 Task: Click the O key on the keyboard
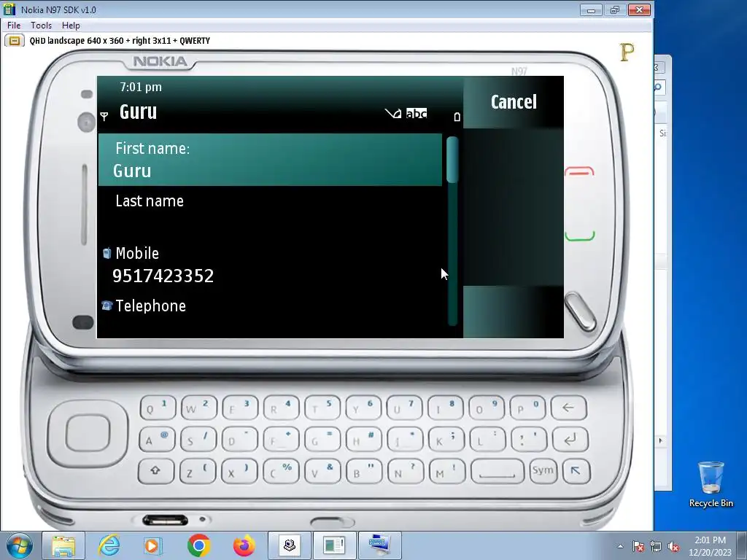click(x=487, y=408)
